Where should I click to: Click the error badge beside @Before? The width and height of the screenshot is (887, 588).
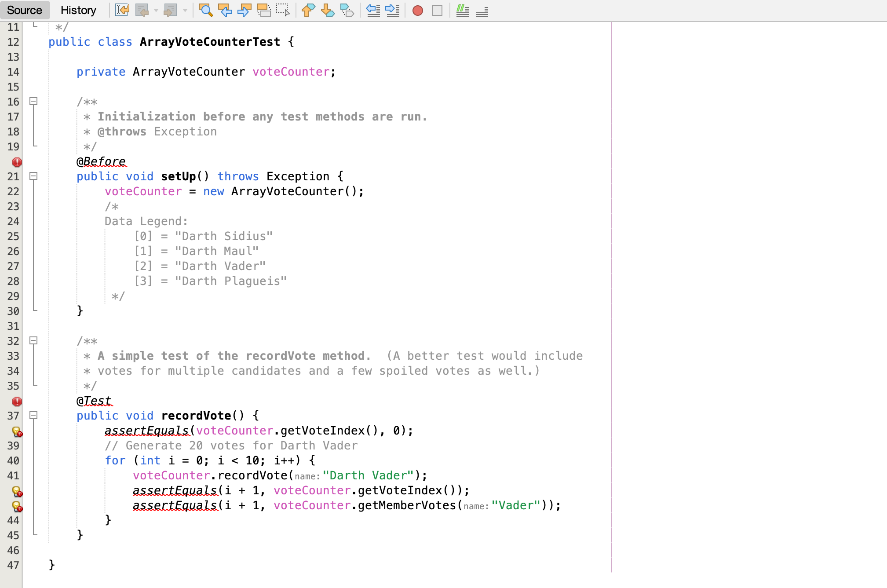click(17, 162)
